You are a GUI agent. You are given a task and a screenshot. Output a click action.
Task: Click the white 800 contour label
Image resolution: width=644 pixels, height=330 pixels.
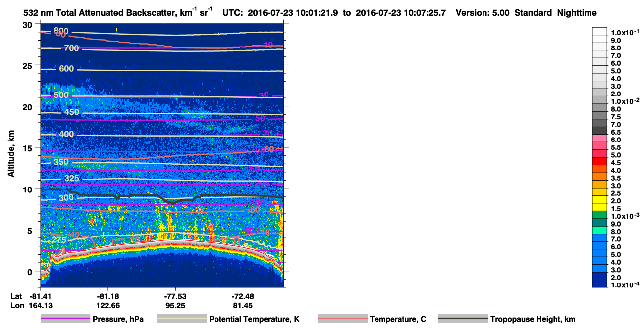[x=61, y=30]
